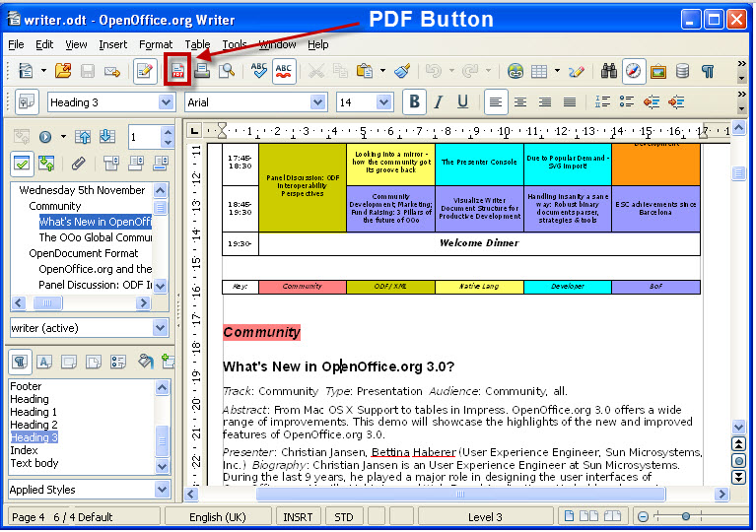Open Page Preview magnifier icon
Image resolution: width=756 pixels, height=532 pixels.
tap(226, 71)
